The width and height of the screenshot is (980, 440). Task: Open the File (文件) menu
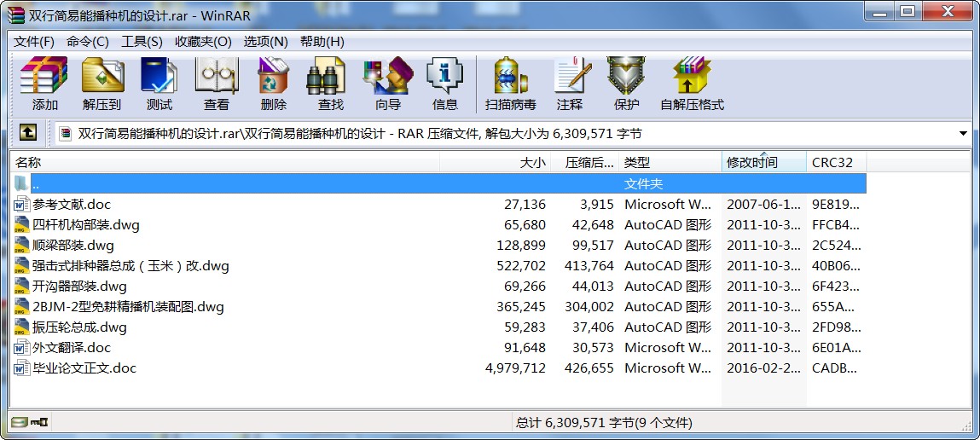pyautogui.click(x=34, y=42)
